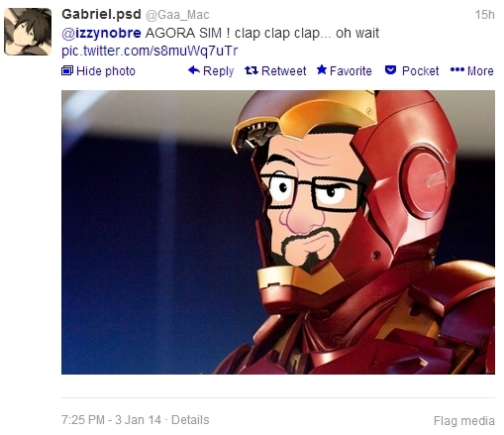The width and height of the screenshot is (504, 435).
Task: Open the @izzynobre mention
Action: pos(101,33)
